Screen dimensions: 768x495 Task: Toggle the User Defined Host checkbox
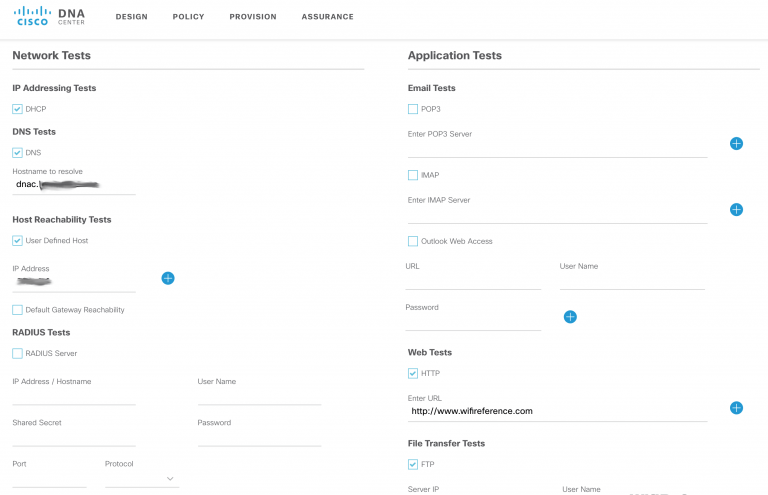17,240
